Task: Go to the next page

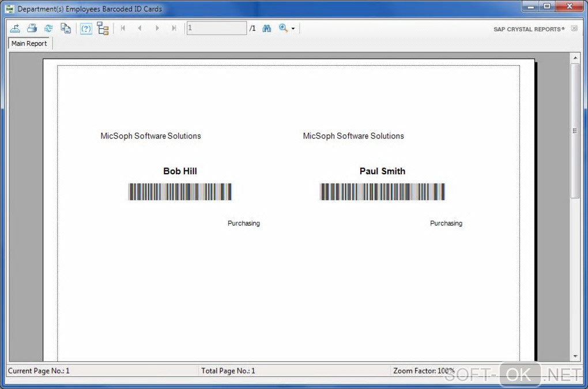Action: coord(157,28)
